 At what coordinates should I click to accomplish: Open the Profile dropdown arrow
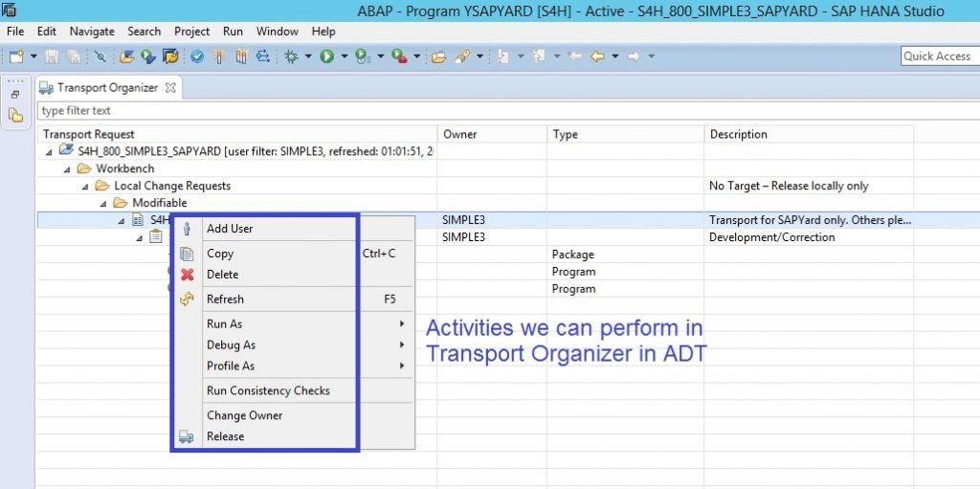tap(380, 56)
